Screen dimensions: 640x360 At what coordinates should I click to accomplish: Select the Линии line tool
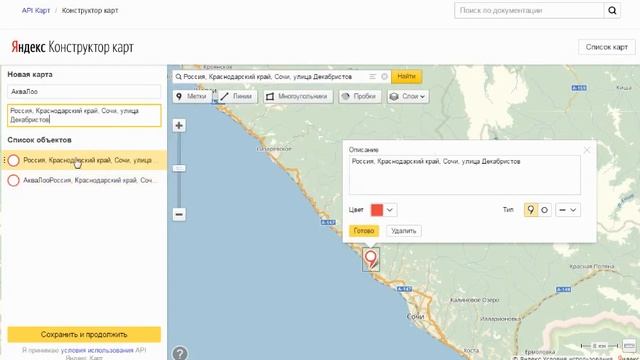click(x=237, y=96)
